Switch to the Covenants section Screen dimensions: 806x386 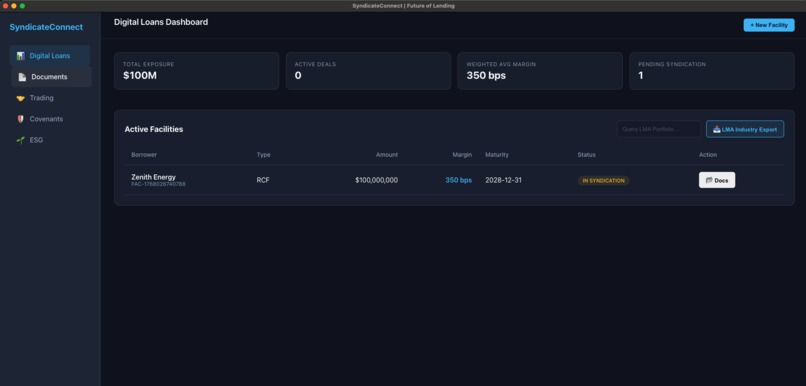(x=50, y=119)
